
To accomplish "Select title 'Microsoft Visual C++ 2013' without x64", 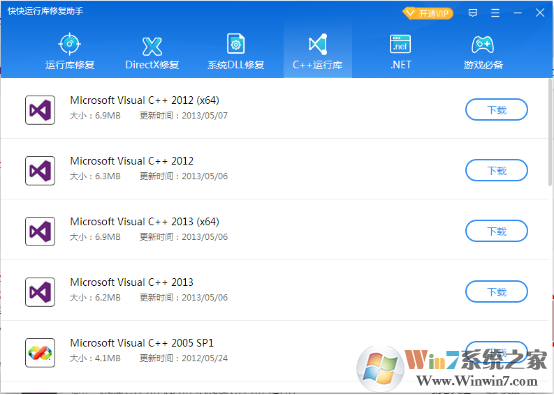I will [x=131, y=282].
